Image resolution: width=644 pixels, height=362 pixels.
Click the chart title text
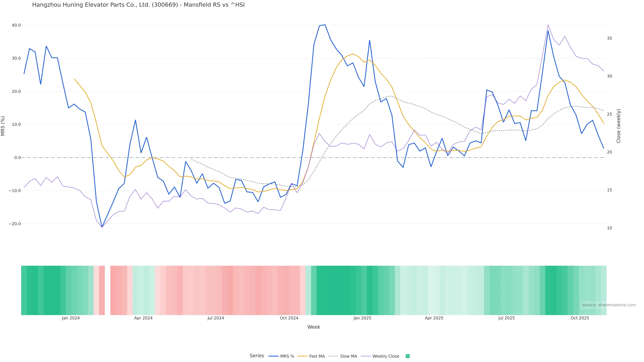[138, 5]
